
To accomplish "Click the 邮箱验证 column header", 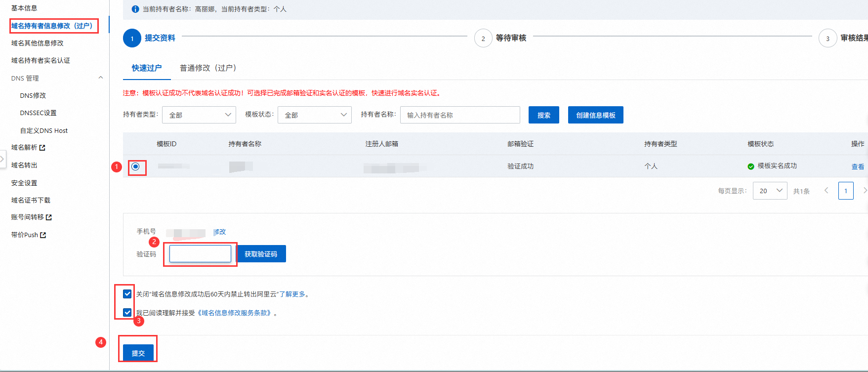I will click(x=520, y=144).
